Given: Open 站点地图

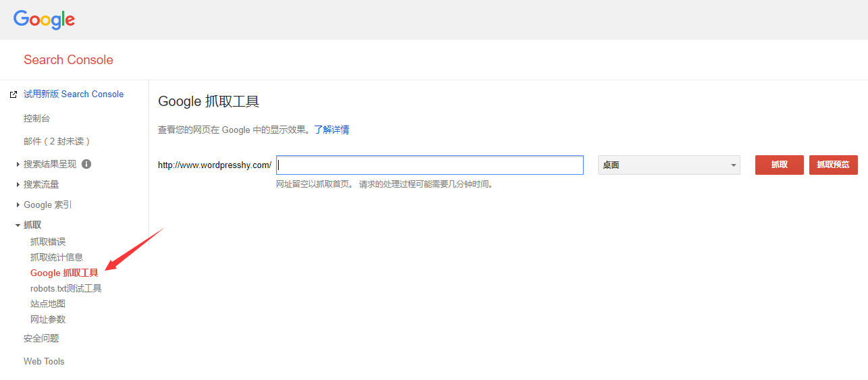Looking at the screenshot, I should pyautogui.click(x=48, y=304).
